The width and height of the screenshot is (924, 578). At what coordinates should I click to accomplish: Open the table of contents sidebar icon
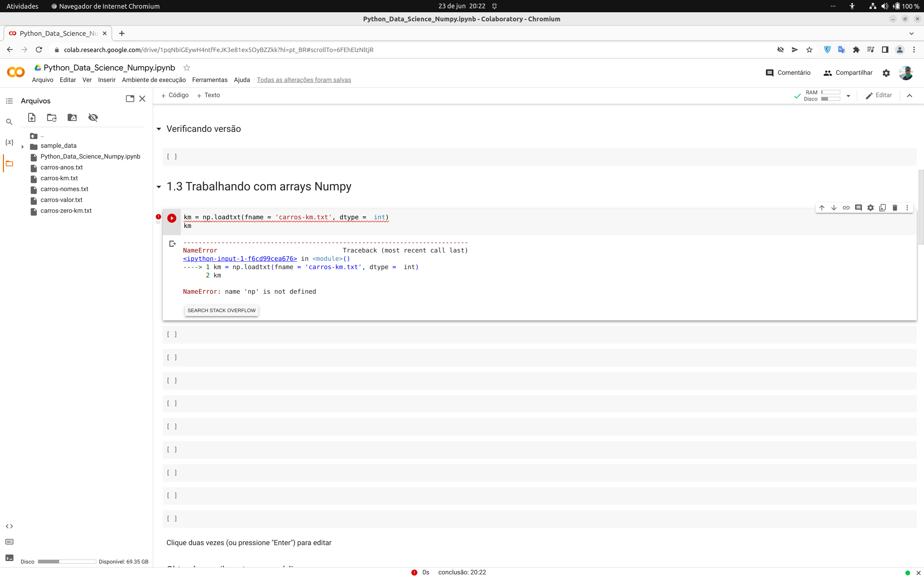(x=9, y=101)
